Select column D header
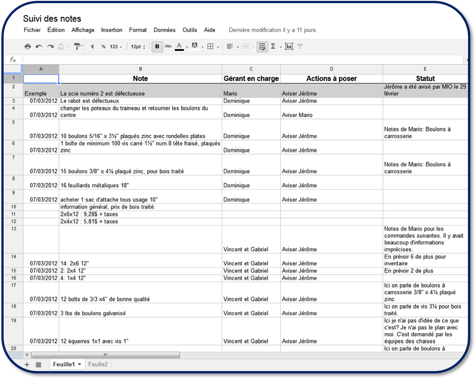 point(331,69)
